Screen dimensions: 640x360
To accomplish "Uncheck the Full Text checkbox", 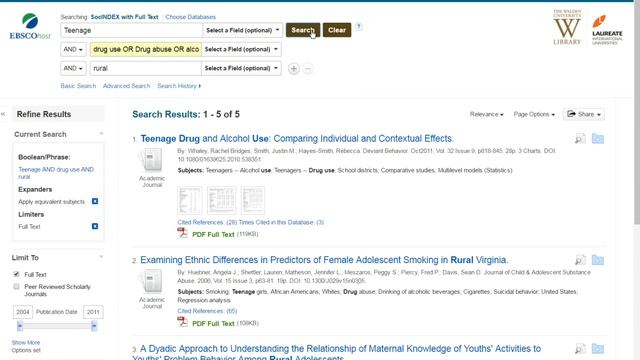I will pos(16,274).
